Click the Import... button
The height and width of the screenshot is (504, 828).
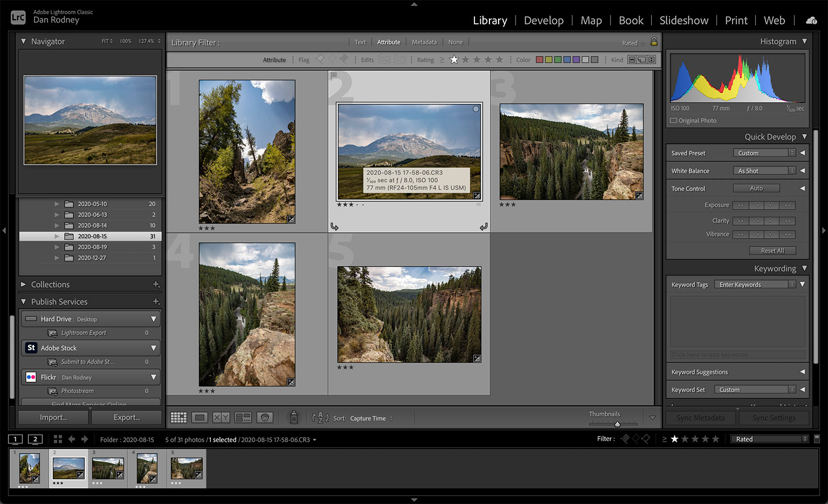point(53,417)
